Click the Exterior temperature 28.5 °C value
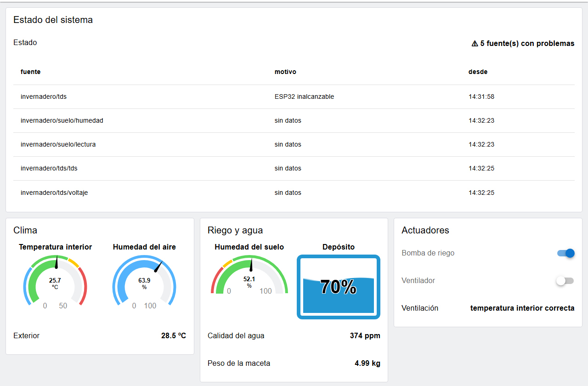Image resolution: width=588 pixels, height=386 pixels. click(174, 336)
